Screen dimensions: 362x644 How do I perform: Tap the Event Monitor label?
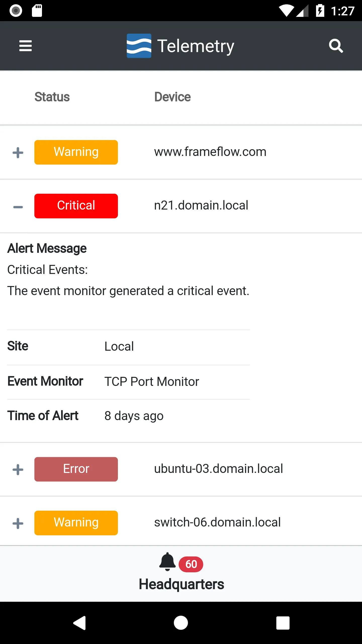coord(45,381)
